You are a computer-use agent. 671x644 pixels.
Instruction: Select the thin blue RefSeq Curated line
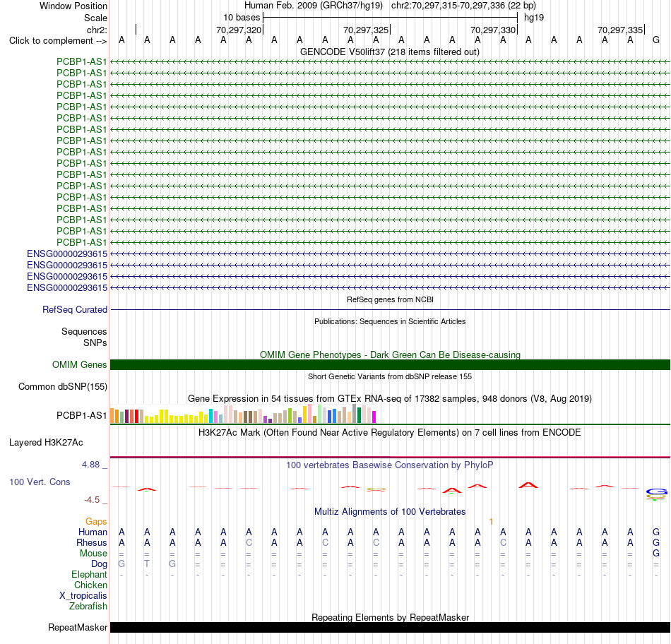tap(390, 309)
